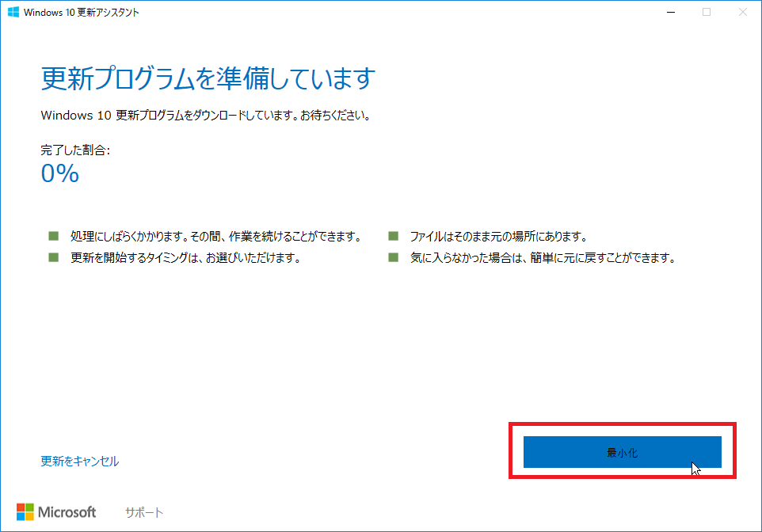Click the heading 更新プログラムを準備しています

[x=208, y=78]
